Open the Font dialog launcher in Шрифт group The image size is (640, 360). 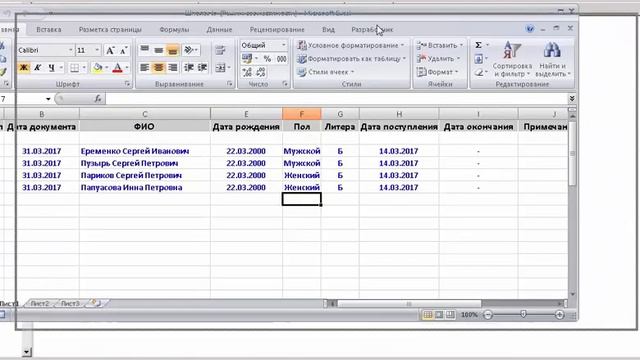point(127,84)
